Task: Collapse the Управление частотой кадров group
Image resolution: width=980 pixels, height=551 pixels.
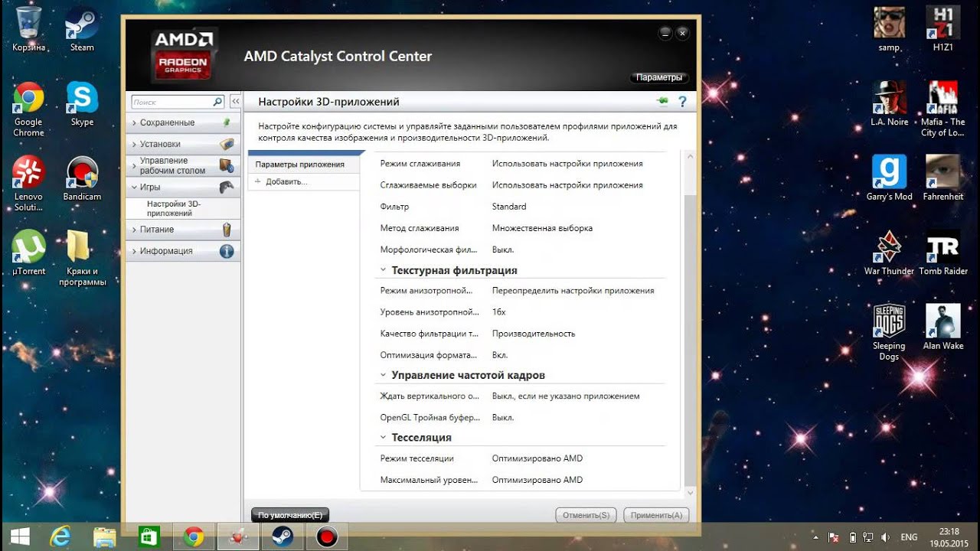Action: (384, 376)
